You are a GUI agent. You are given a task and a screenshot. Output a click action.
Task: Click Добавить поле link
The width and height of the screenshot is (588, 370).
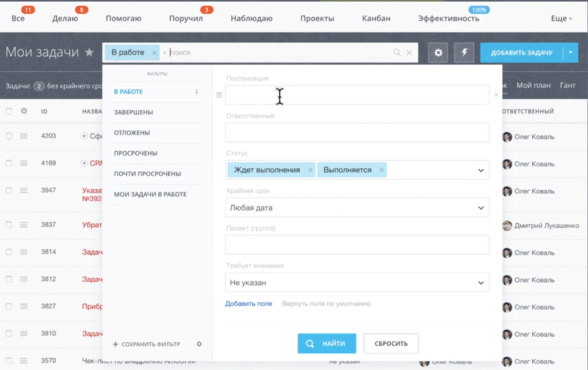coord(249,304)
